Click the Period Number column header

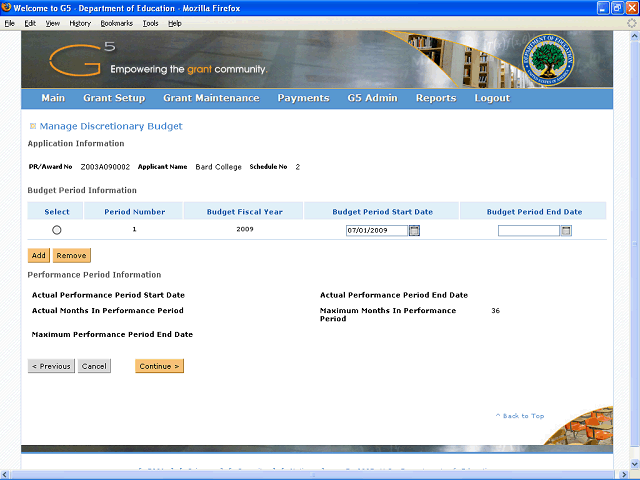[135, 212]
